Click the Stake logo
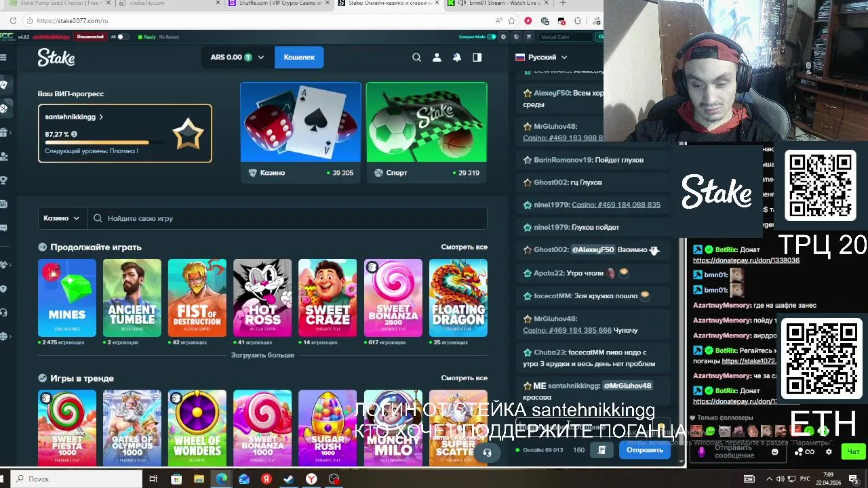 56,58
